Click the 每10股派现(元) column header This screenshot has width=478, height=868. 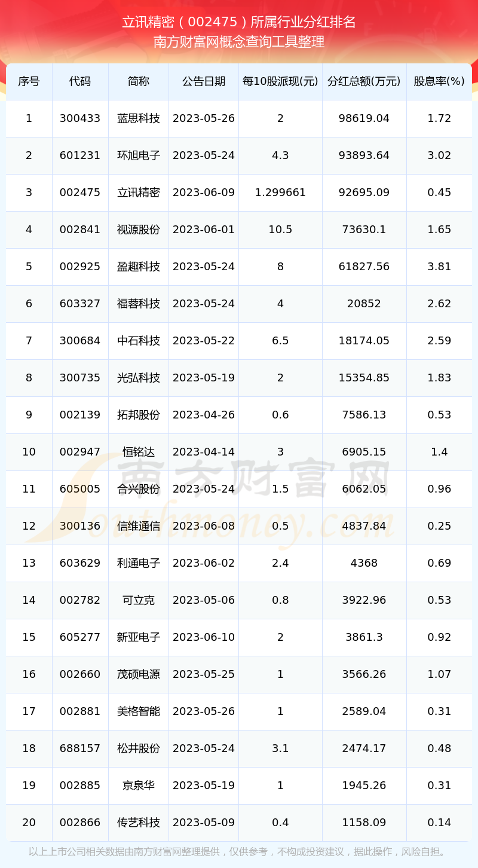point(280,81)
